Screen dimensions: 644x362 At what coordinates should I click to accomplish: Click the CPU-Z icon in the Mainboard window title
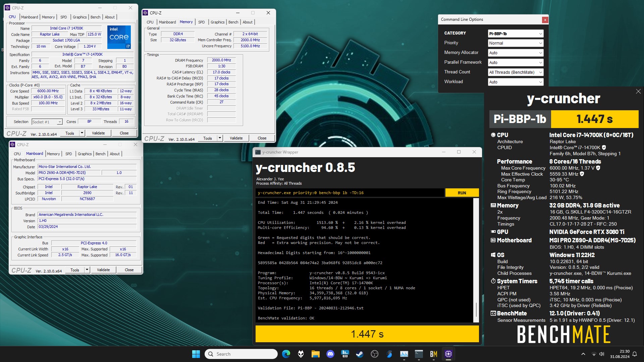click(13, 144)
